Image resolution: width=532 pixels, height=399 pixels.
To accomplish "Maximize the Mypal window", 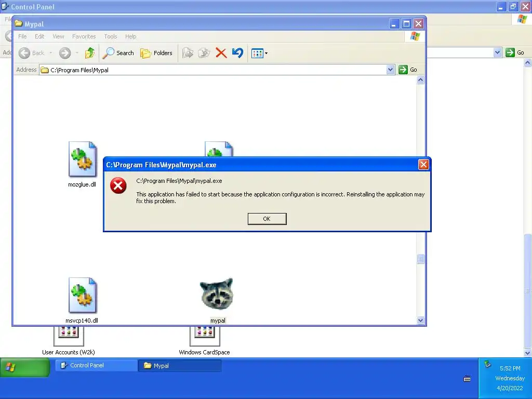I will [406, 24].
